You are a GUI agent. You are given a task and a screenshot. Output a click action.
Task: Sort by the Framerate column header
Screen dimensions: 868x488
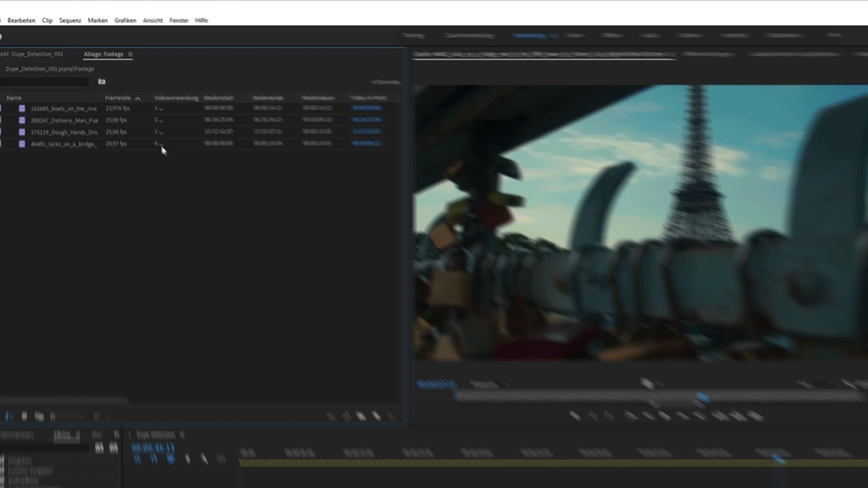[118, 98]
